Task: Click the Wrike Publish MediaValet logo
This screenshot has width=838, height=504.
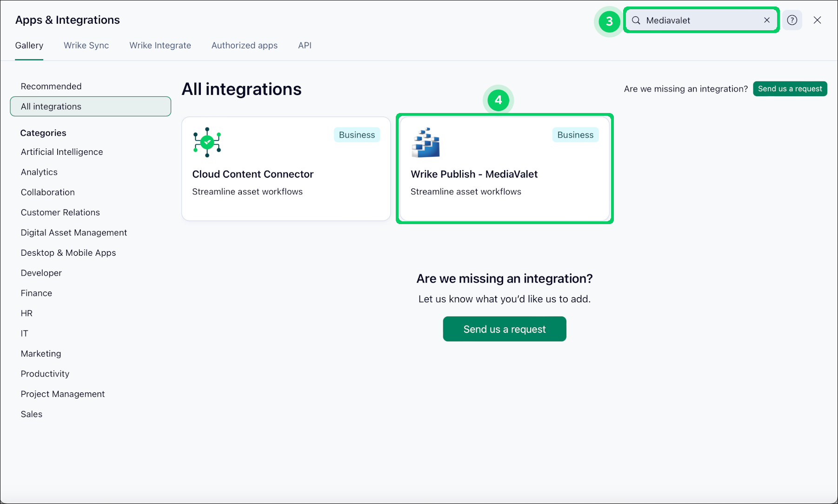Action: pyautogui.click(x=426, y=143)
